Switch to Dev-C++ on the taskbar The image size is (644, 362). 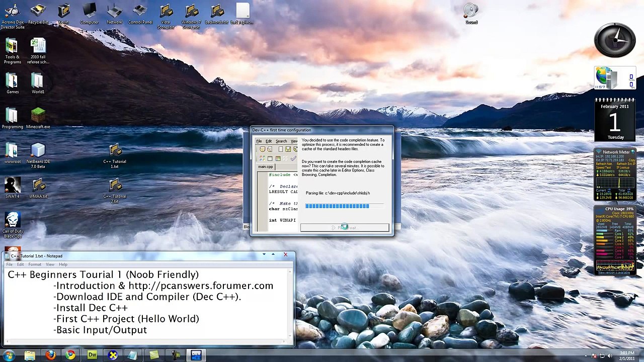coord(196,355)
